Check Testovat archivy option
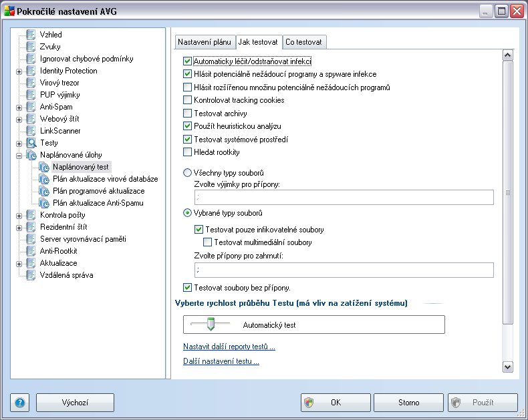Image resolution: width=528 pixels, height=420 pixels. [x=187, y=113]
